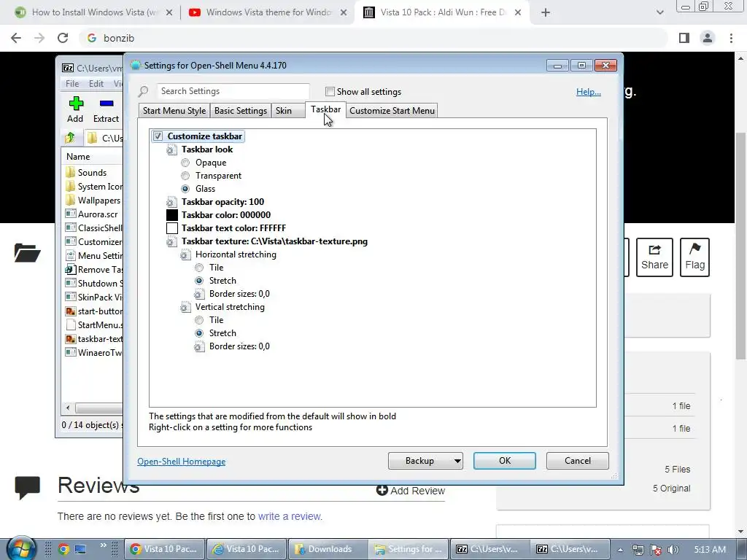The width and height of the screenshot is (747, 560).
Task: Click 7-Zip horizontal scrollbar left arrow
Action: pyautogui.click(x=68, y=408)
